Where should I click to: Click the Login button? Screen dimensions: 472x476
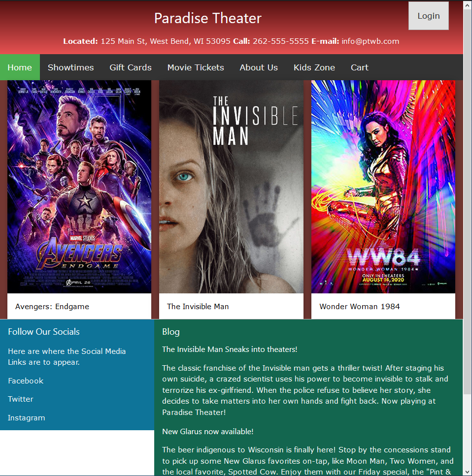coord(428,16)
